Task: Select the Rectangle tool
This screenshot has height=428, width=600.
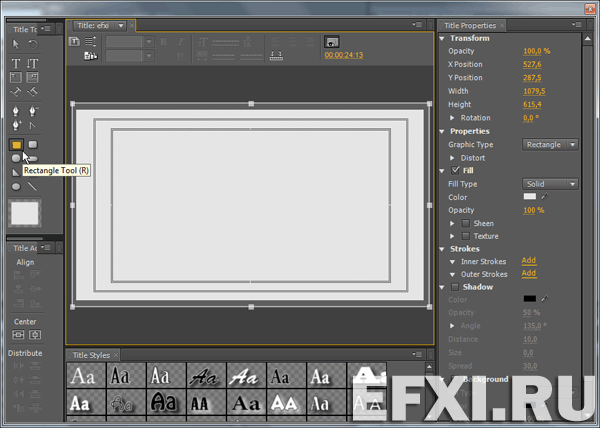Action: (x=16, y=145)
